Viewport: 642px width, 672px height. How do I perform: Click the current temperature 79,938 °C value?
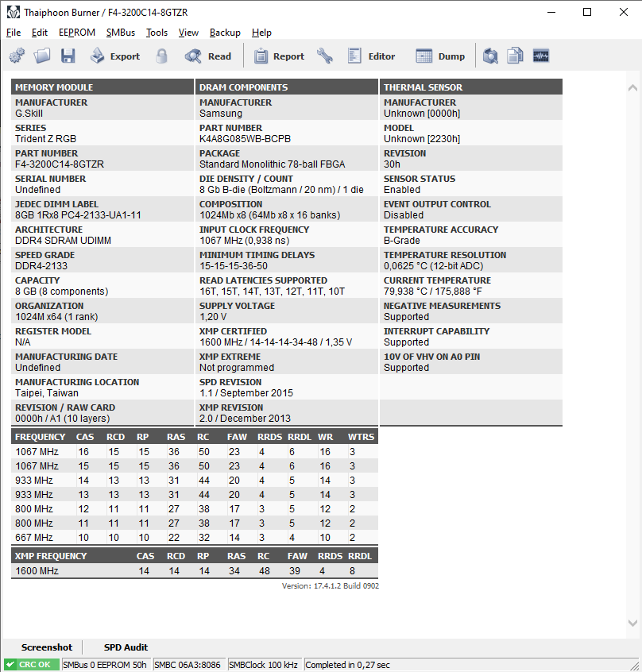tap(433, 292)
